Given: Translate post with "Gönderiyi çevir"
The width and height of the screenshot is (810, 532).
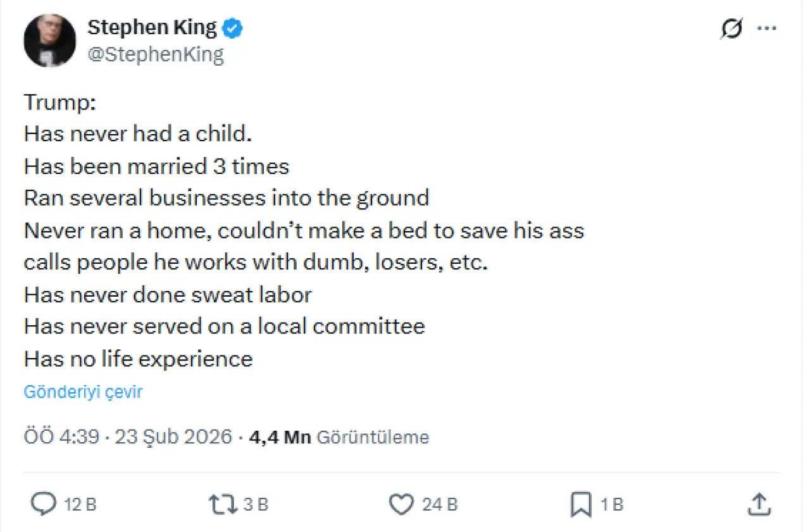Looking at the screenshot, I should [x=83, y=392].
